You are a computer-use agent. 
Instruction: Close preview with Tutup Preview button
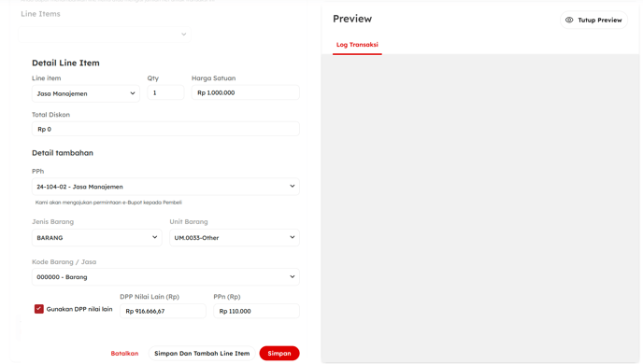coord(593,20)
